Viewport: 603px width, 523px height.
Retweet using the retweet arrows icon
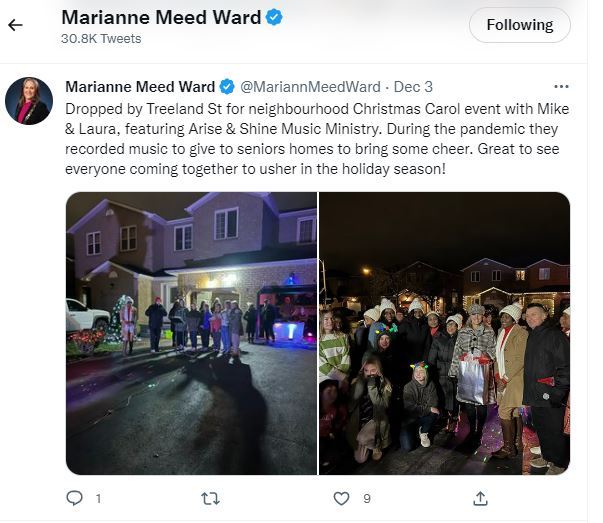[x=210, y=498]
